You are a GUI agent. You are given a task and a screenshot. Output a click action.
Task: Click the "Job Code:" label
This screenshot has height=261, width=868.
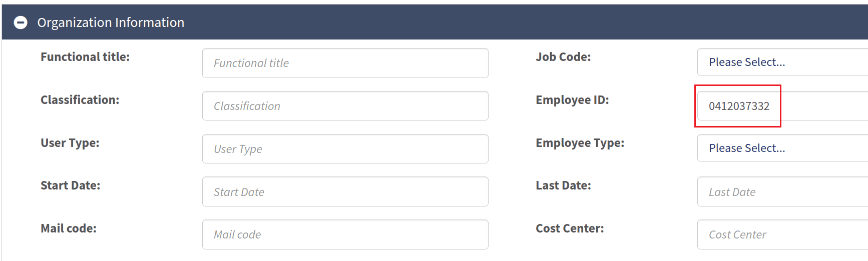click(563, 57)
